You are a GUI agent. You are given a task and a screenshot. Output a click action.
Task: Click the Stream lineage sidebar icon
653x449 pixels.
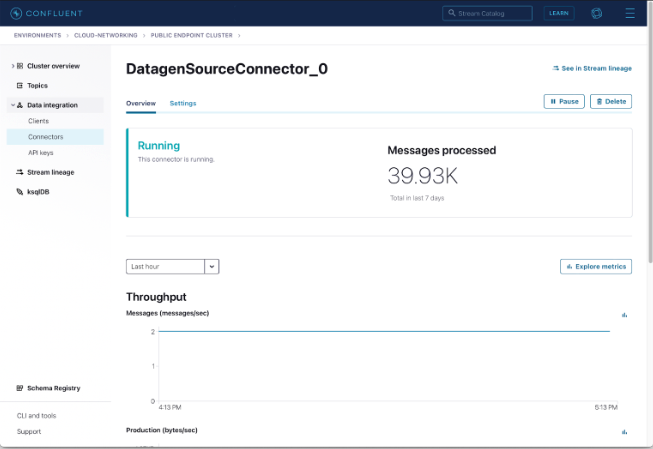[20, 172]
